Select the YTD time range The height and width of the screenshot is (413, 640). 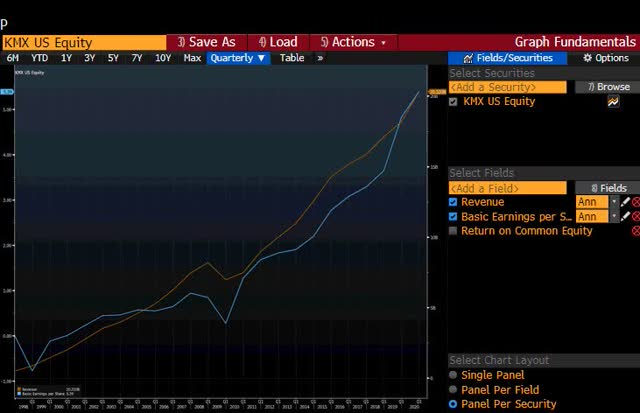40,58
